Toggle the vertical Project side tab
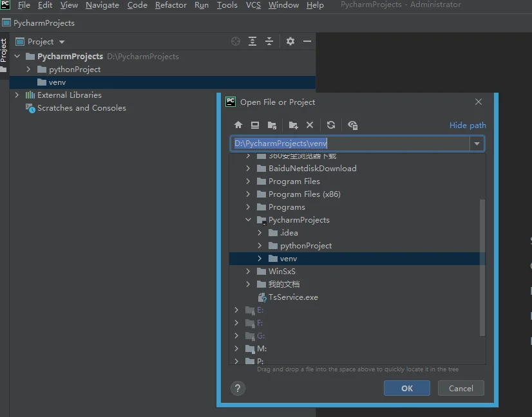Image resolution: width=532 pixels, height=417 pixels. point(4,55)
